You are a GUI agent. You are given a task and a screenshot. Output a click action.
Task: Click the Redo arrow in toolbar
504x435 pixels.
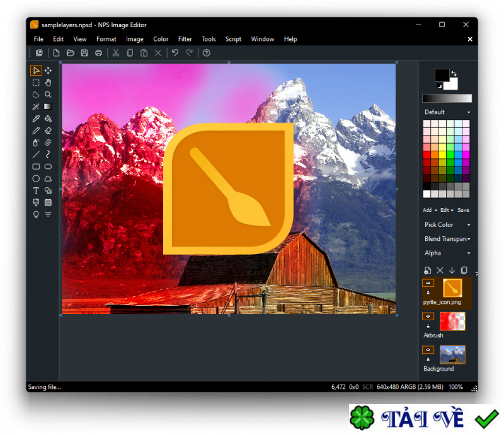(190, 53)
